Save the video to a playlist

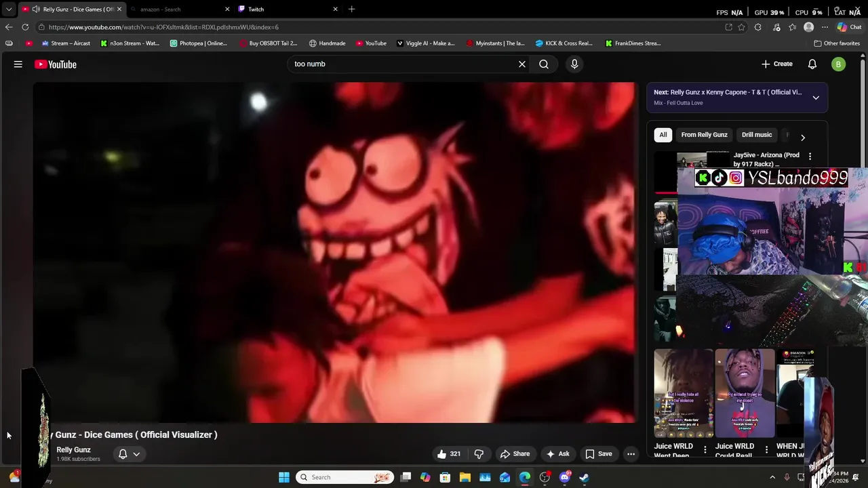coord(599,454)
